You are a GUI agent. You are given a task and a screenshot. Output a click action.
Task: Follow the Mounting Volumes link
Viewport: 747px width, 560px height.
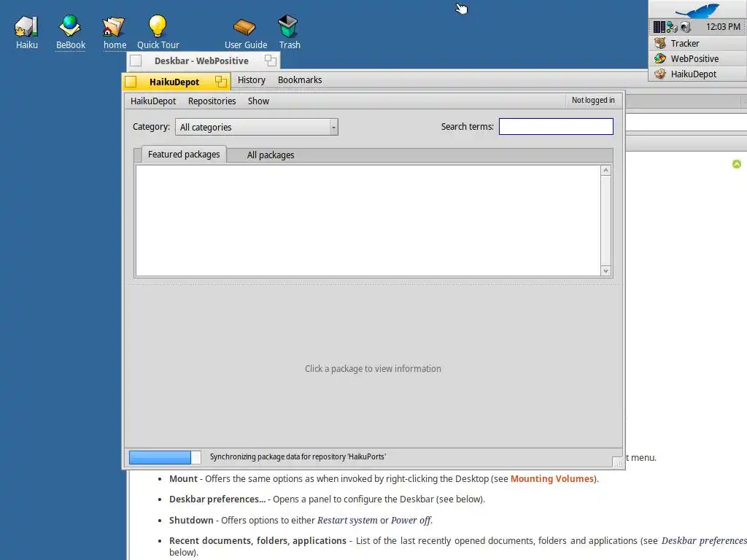click(551, 478)
